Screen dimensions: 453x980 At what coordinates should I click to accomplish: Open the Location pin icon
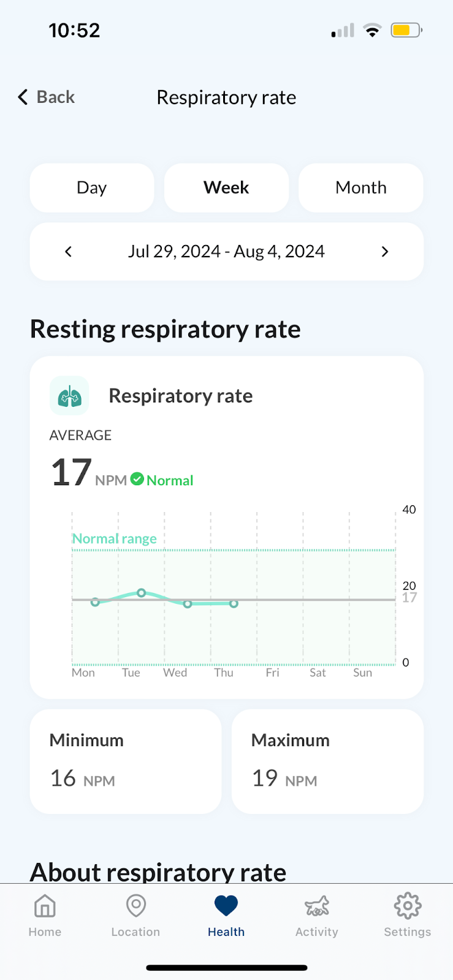click(135, 906)
